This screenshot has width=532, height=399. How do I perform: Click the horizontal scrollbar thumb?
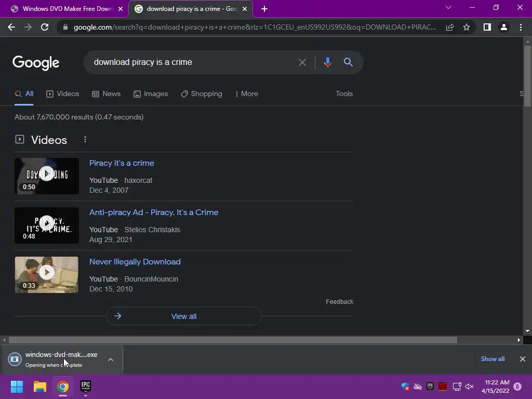click(x=233, y=340)
